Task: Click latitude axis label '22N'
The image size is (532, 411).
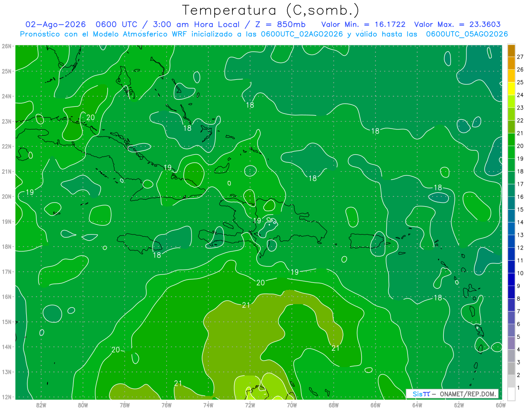Action: pyautogui.click(x=6, y=146)
